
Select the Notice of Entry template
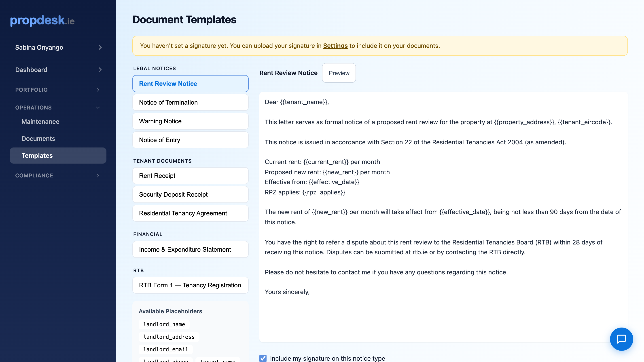(x=190, y=140)
